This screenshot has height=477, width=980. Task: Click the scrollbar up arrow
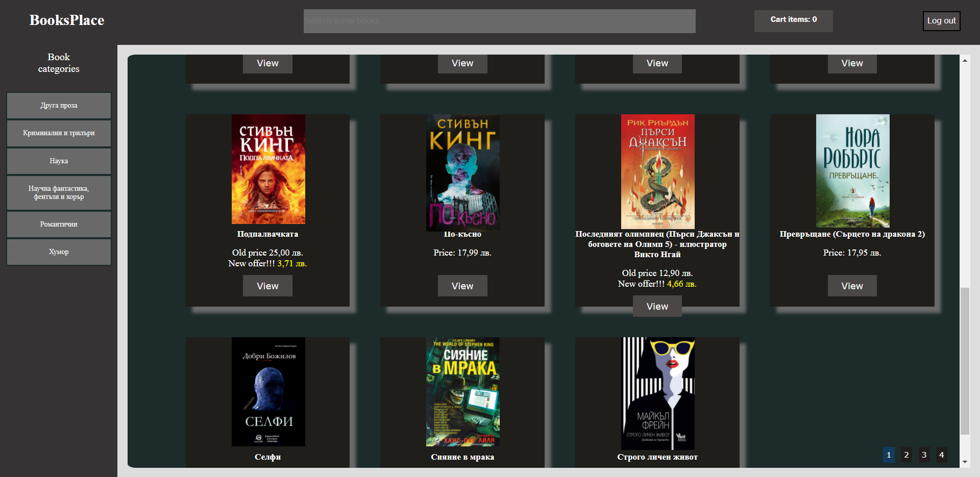point(965,60)
